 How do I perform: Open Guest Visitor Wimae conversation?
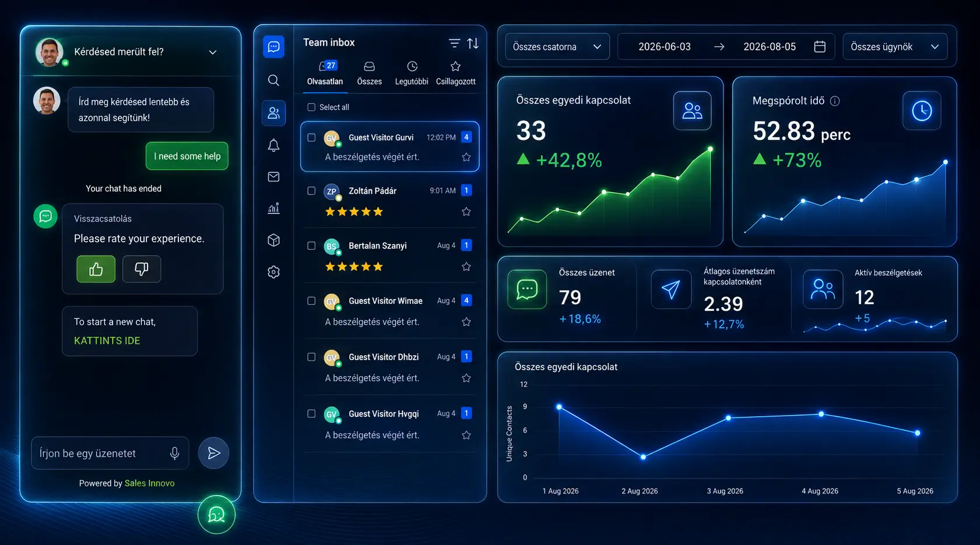(389, 311)
